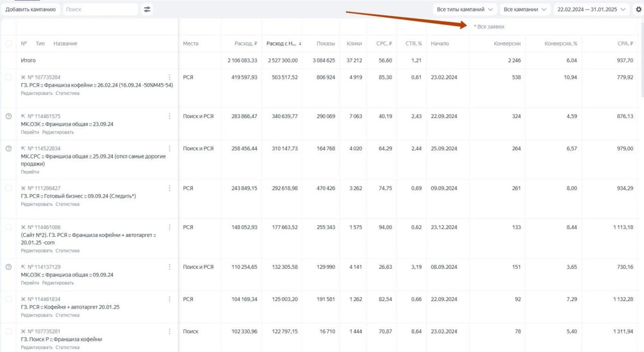Click total spend value '2 106 083,33'
644x352 pixels.
(x=242, y=61)
